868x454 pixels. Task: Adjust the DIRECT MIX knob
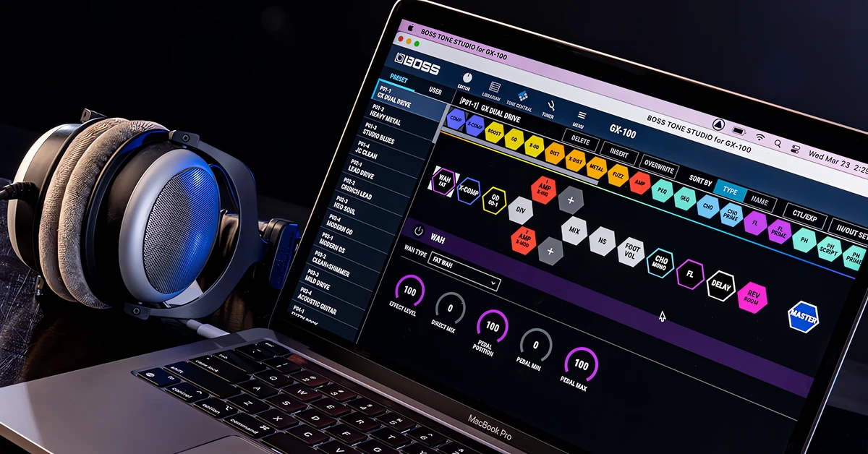click(x=449, y=308)
